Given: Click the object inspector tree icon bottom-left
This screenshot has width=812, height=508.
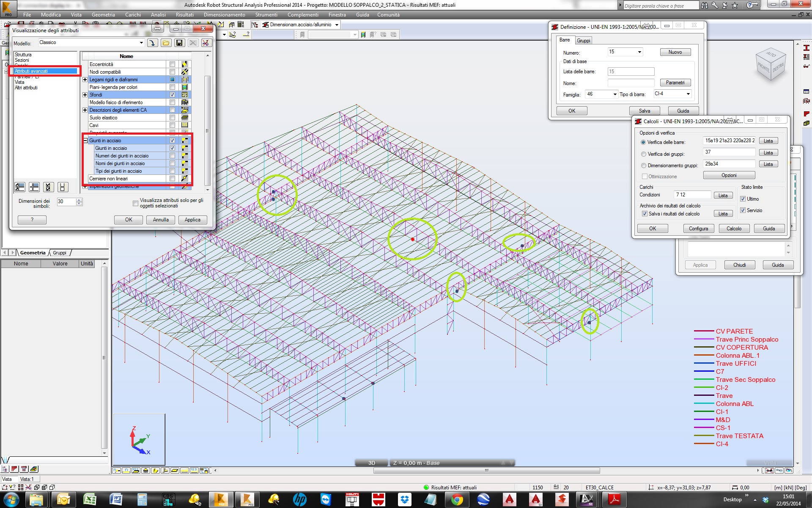Looking at the screenshot, I should click(5, 469).
